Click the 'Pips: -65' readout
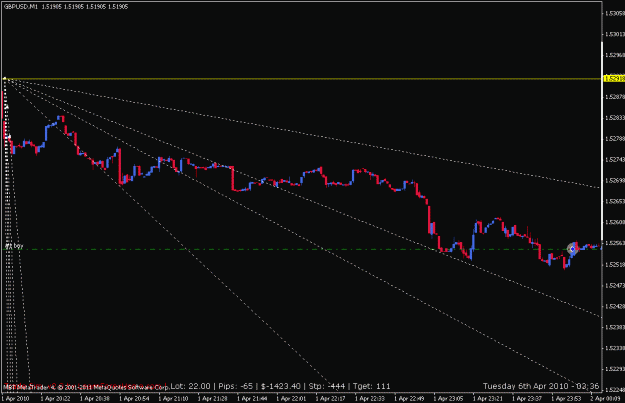 pos(236,386)
